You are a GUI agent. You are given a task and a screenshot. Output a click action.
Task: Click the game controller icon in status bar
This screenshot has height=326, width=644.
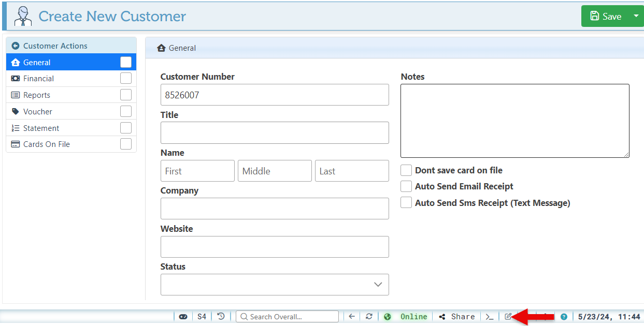click(183, 317)
